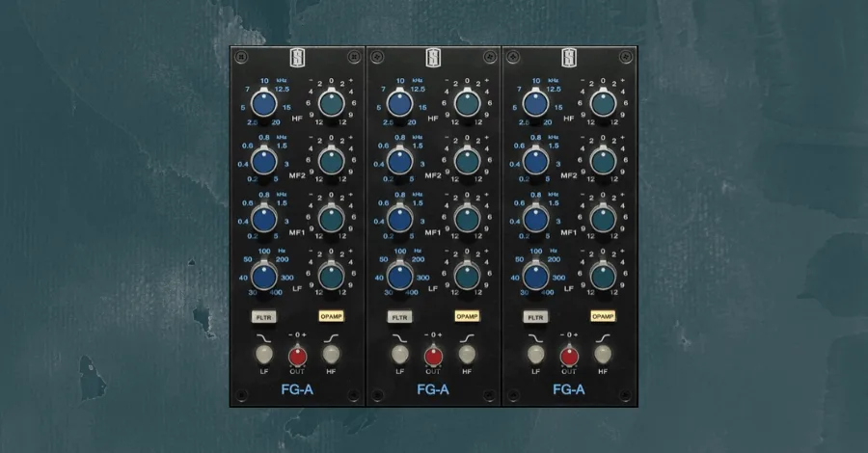Click the HF gain knob in left module

(331, 103)
